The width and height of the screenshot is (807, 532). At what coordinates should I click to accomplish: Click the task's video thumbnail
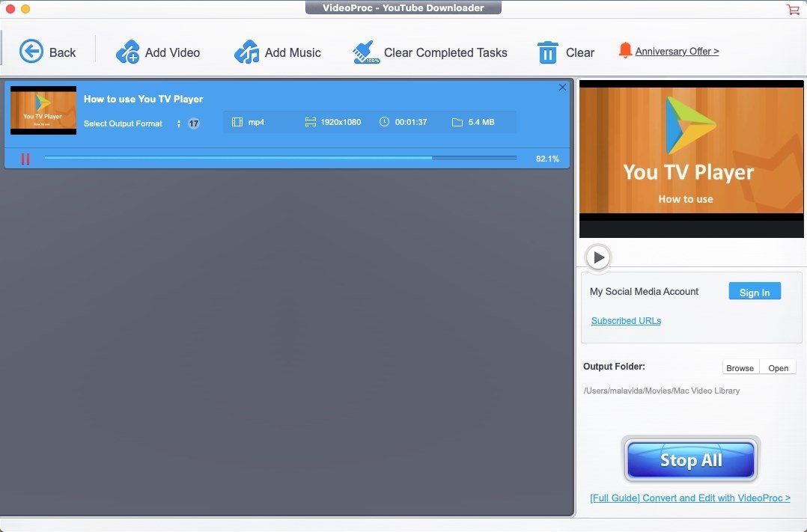tap(43, 110)
